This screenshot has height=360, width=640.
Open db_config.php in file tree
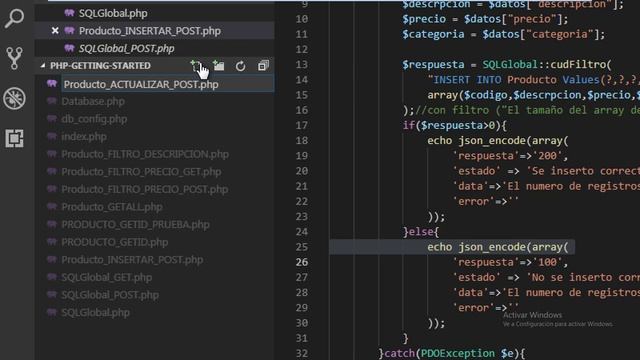tap(94, 119)
